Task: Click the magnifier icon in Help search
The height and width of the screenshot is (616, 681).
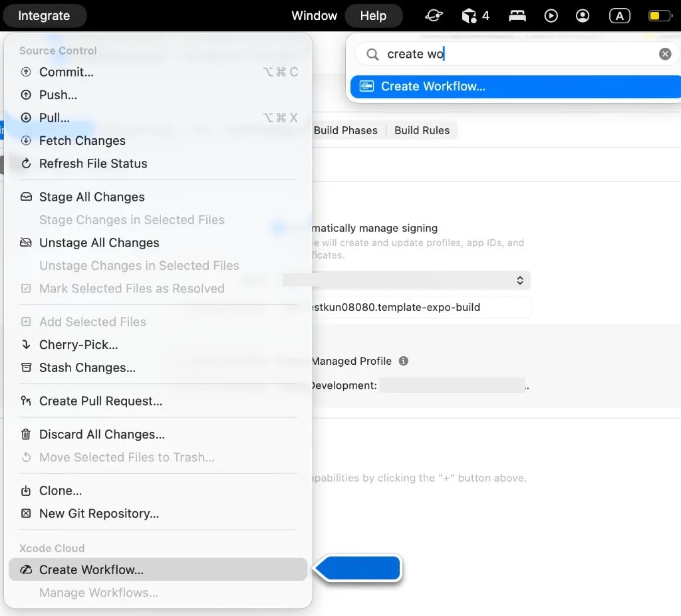Action: [372, 54]
